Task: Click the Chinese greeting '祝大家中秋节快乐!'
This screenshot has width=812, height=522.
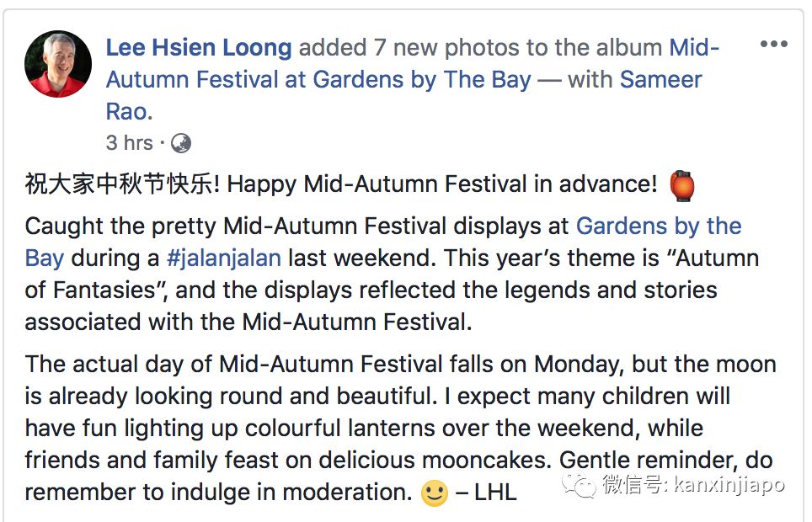Action: pos(123,184)
